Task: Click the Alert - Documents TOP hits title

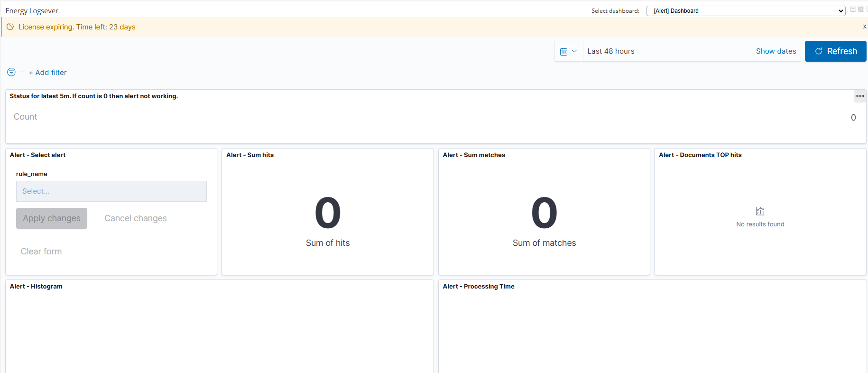Action: coord(700,155)
